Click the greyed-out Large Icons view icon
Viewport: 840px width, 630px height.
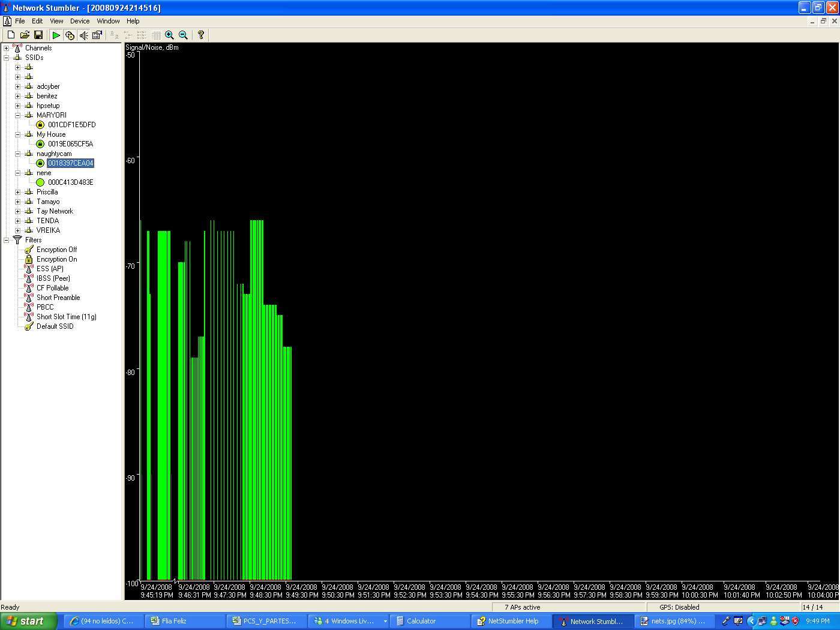click(x=114, y=35)
